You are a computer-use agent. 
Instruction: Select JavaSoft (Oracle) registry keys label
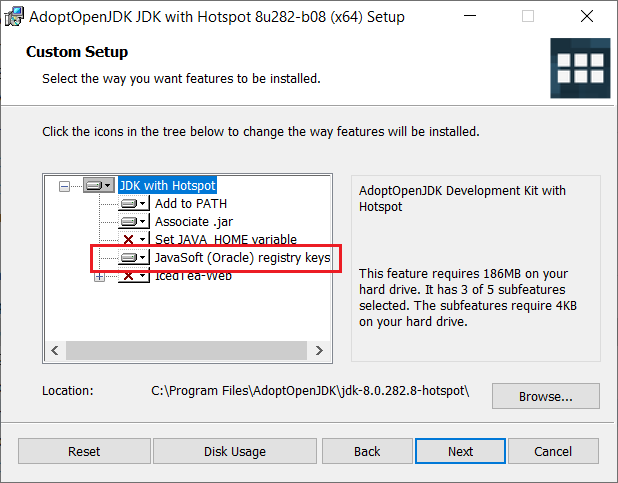point(242,257)
